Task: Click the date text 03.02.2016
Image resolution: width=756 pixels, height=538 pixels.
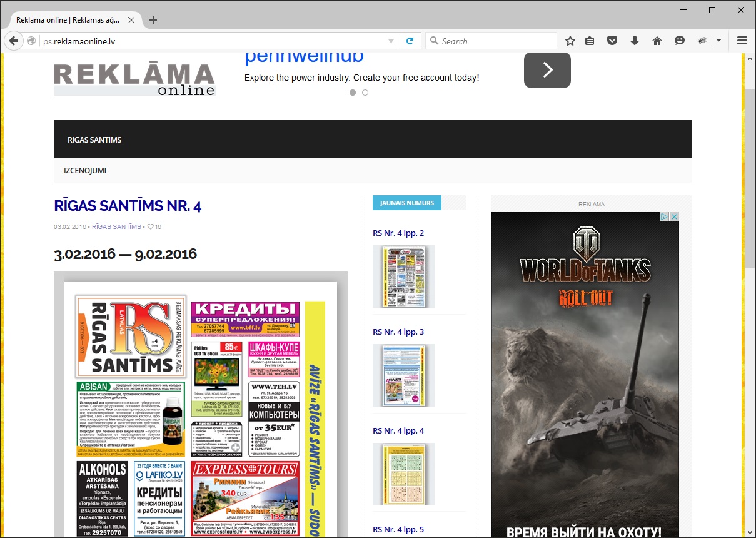Action: click(70, 226)
